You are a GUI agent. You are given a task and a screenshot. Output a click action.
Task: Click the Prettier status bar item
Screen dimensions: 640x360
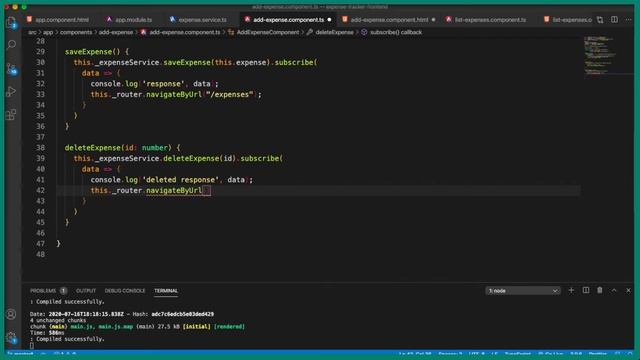[598, 353]
